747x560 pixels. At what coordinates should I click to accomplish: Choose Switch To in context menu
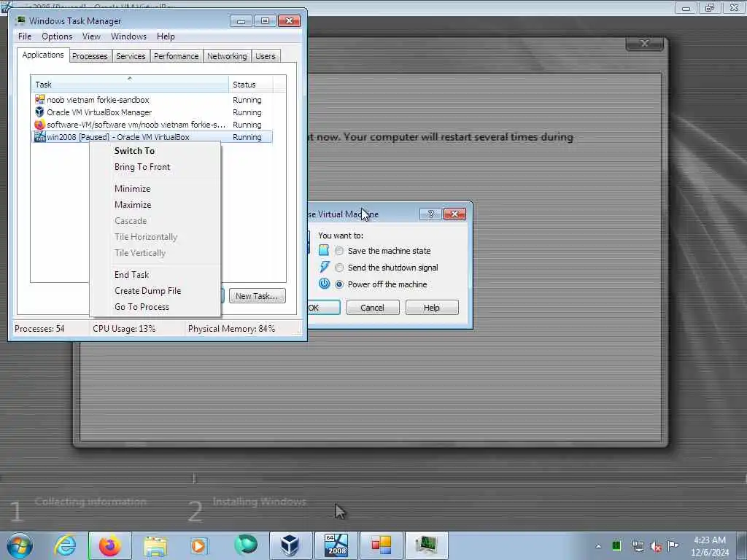(155, 150)
